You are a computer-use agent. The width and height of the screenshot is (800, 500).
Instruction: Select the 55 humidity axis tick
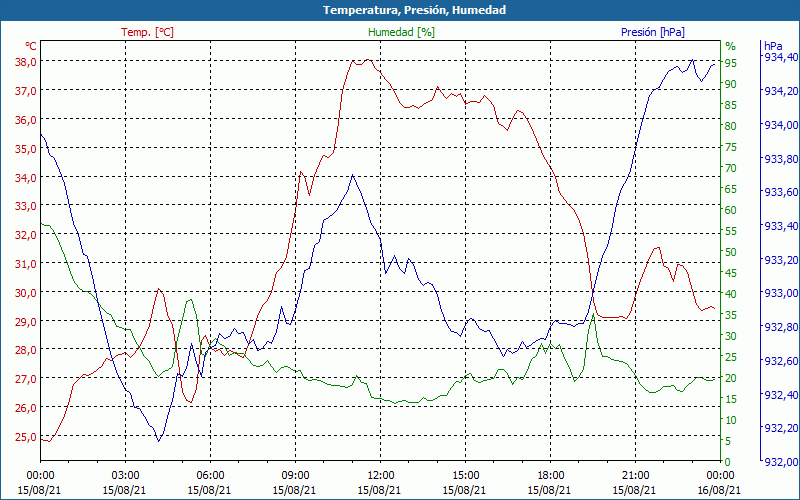tap(731, 231)
